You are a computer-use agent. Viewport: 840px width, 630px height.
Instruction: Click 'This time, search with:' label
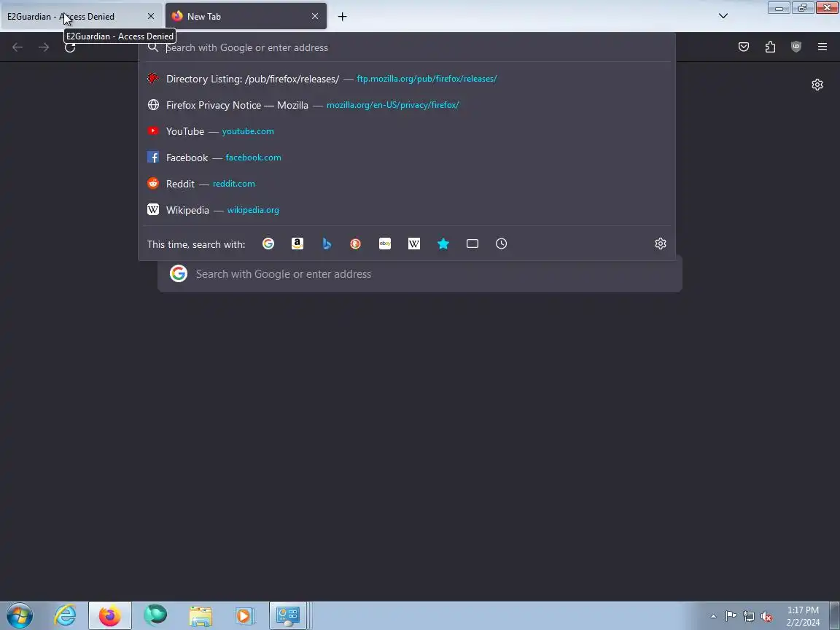coord(196,244)
